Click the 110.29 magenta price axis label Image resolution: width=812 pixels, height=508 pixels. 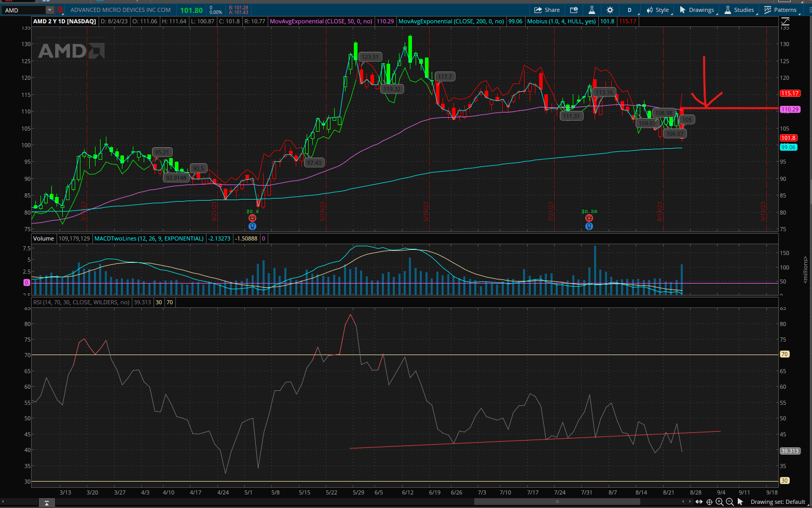point(790,109)
